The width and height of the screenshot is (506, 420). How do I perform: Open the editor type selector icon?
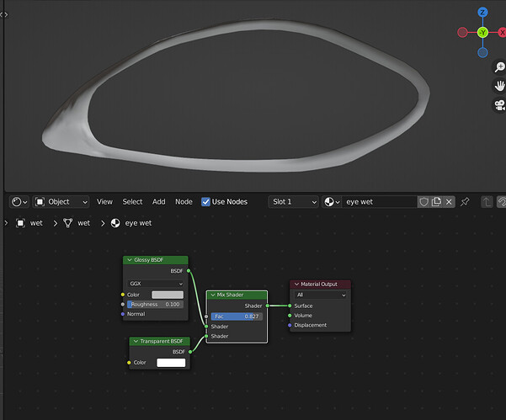19,202
